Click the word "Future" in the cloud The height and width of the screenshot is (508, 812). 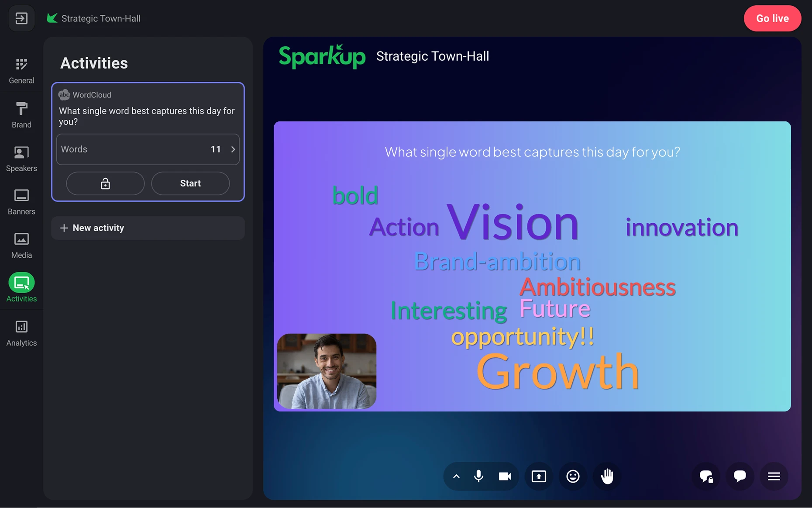coord(555,308)
